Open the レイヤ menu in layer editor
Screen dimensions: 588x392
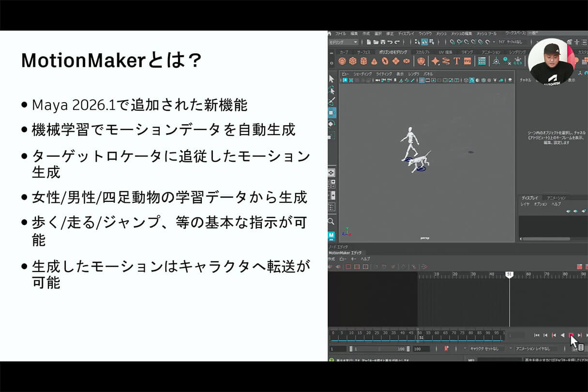pos(525,204)
